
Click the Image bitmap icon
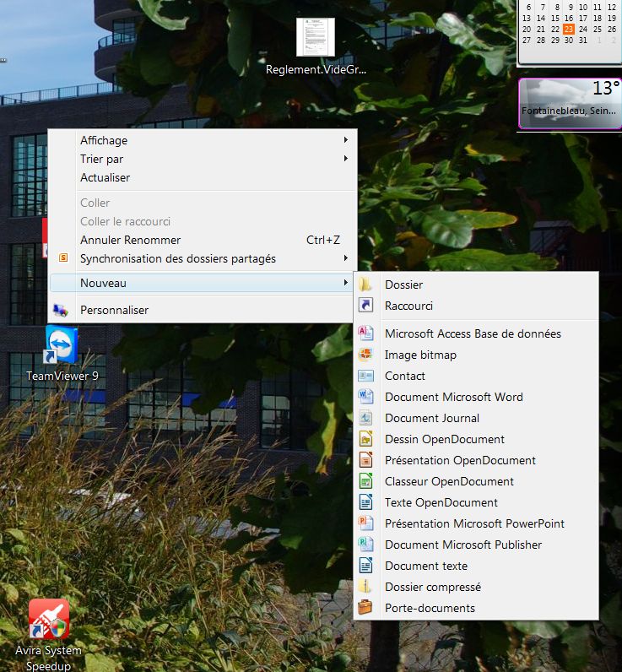point(365,355)
